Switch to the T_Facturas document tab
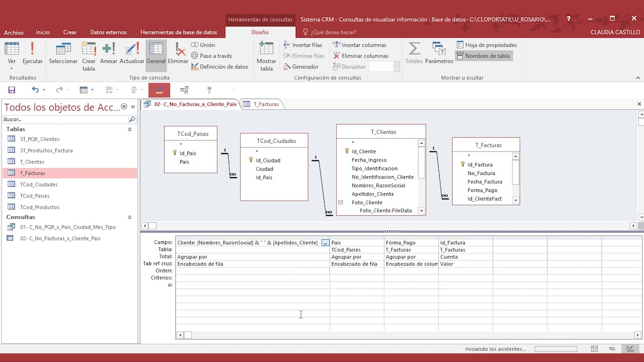644x362 pixels. pos(261,104)
